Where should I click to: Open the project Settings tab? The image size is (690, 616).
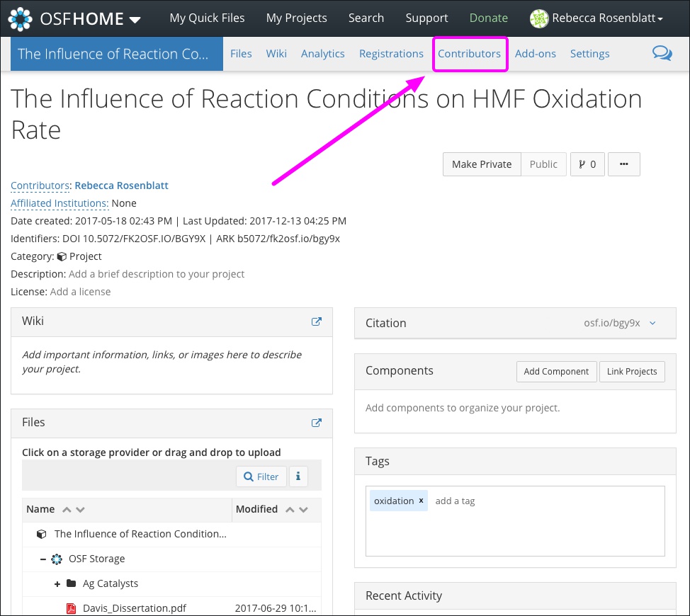pyautogui.click(x=589, y=54)
